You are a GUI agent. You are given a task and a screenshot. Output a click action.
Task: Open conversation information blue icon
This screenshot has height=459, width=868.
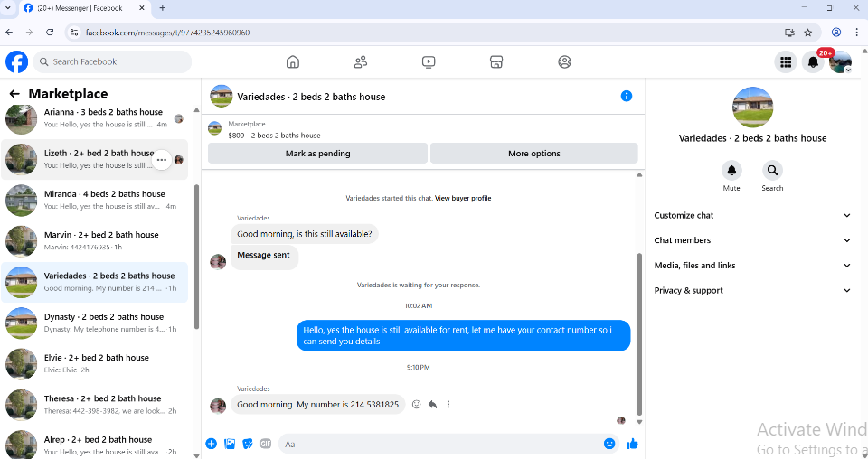point(626,96)
